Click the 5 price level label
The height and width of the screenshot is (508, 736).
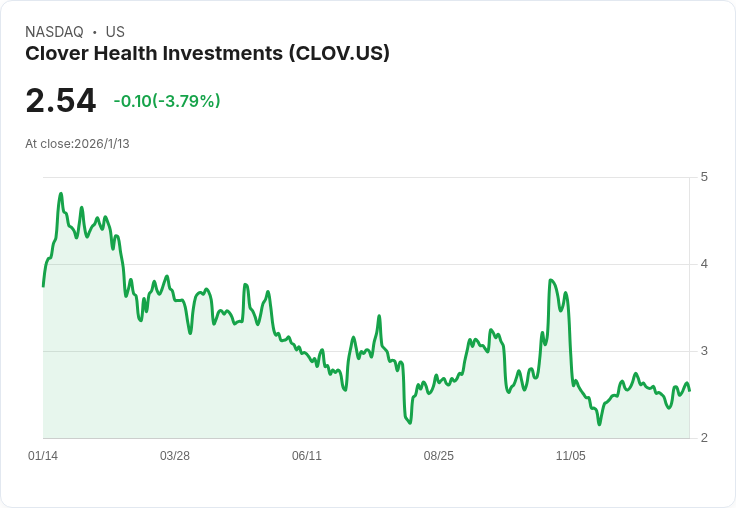(x=704, y=177)
